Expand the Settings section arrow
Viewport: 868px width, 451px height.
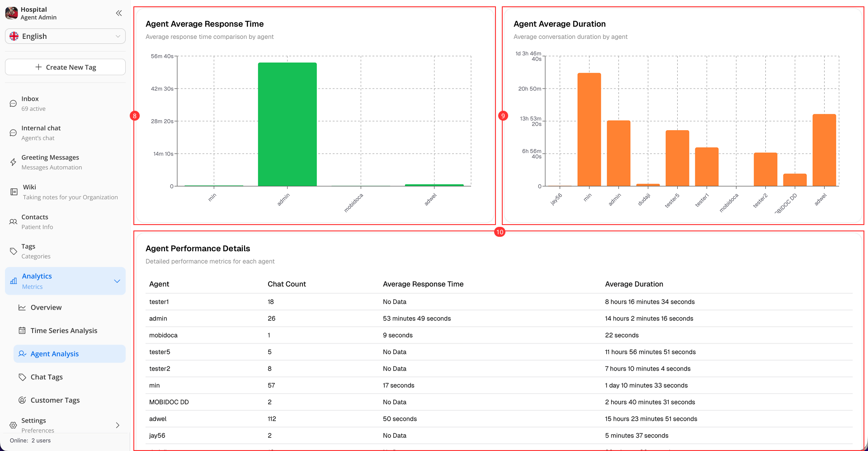pyautogui.click(x=118, y=425)
